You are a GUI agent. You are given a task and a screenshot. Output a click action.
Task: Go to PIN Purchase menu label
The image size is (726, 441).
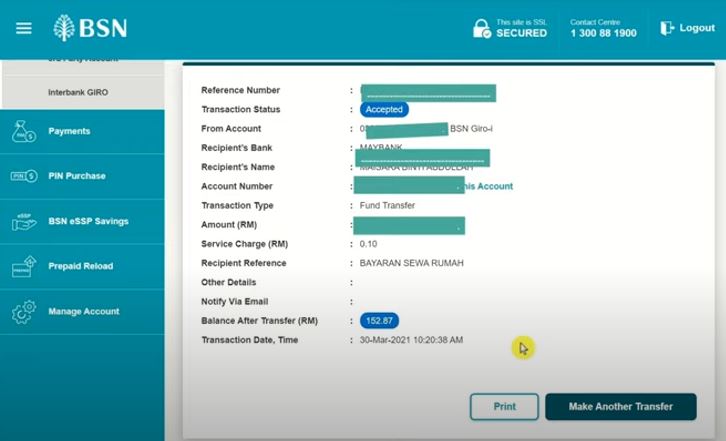[77, 176]
